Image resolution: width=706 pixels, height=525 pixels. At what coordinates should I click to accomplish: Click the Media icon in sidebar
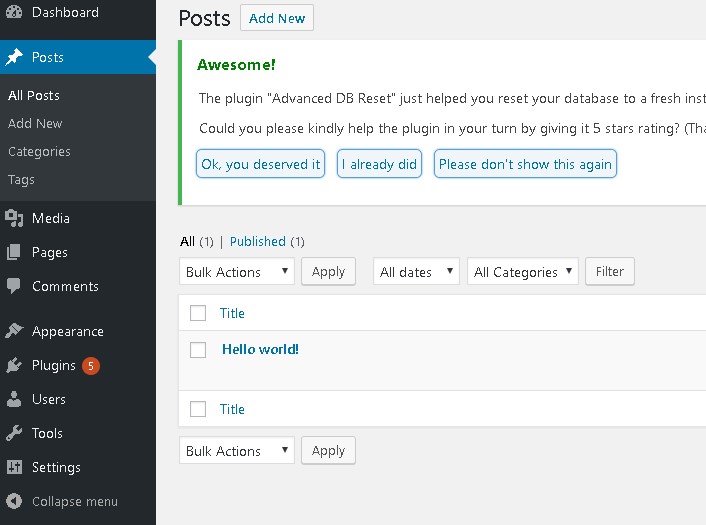[x=14, y=218]
